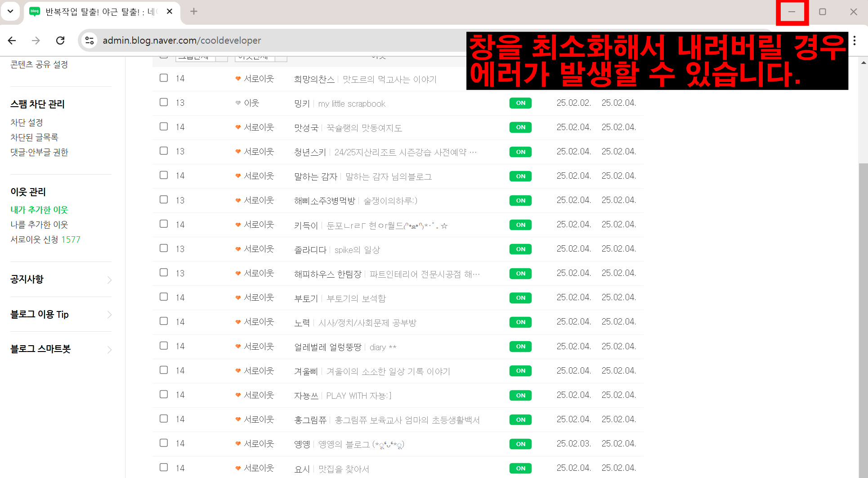Select 나를 추가한 이웃 menu
Screen dimensions: 868x478
pyautogui.click(x=39, y=225)
